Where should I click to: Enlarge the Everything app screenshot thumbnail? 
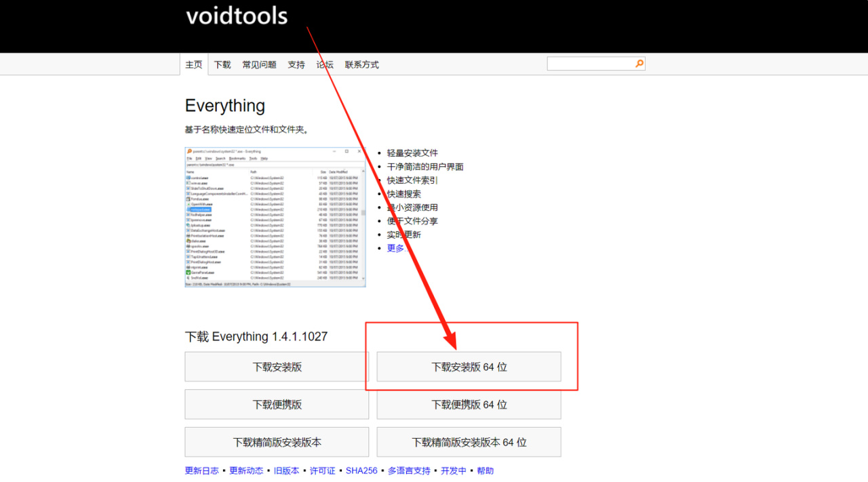point(275,217)
